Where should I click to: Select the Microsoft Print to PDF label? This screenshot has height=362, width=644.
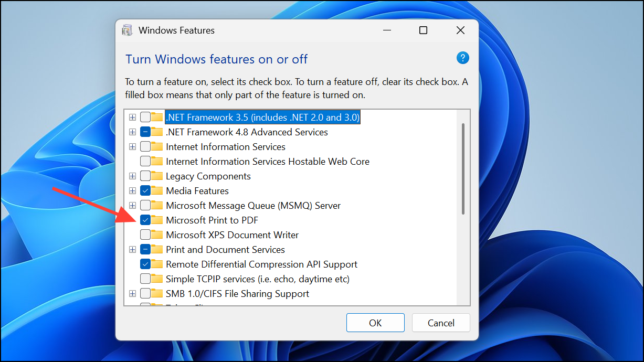[x=212, y=220]
